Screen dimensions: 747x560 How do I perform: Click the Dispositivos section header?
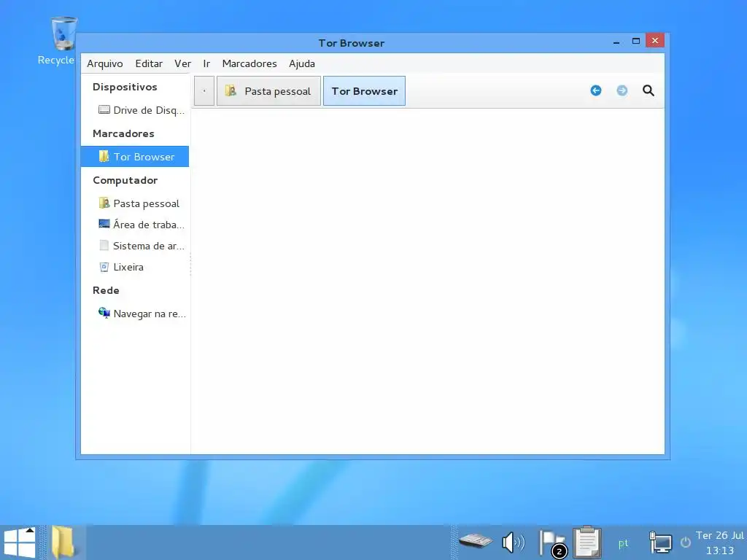(x=125, y=87)
